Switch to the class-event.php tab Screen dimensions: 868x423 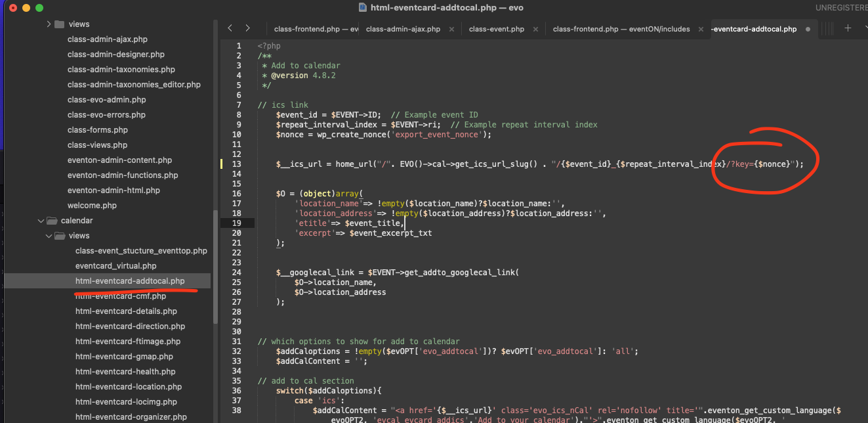tap(496, 29)
